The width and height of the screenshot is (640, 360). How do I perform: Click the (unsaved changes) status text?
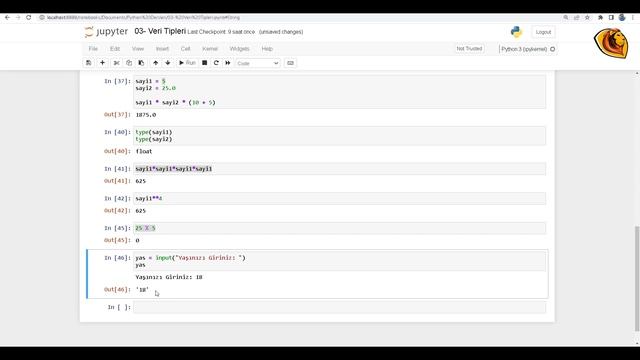pyautogui.click(x=281, y=32)
